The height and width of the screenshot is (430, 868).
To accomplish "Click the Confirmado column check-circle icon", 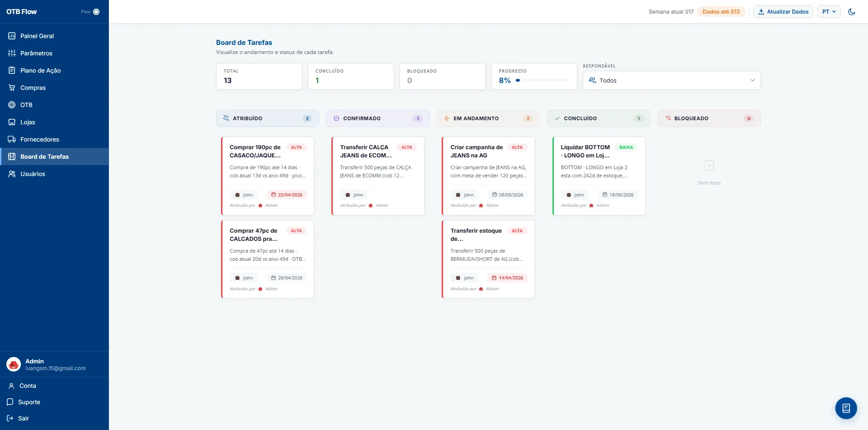I will 336,118.
